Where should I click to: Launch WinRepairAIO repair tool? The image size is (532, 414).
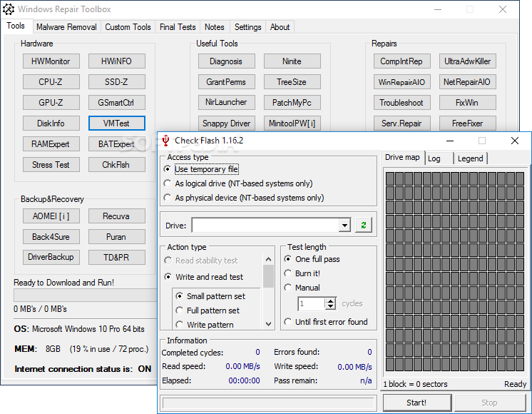pos(402,82)
